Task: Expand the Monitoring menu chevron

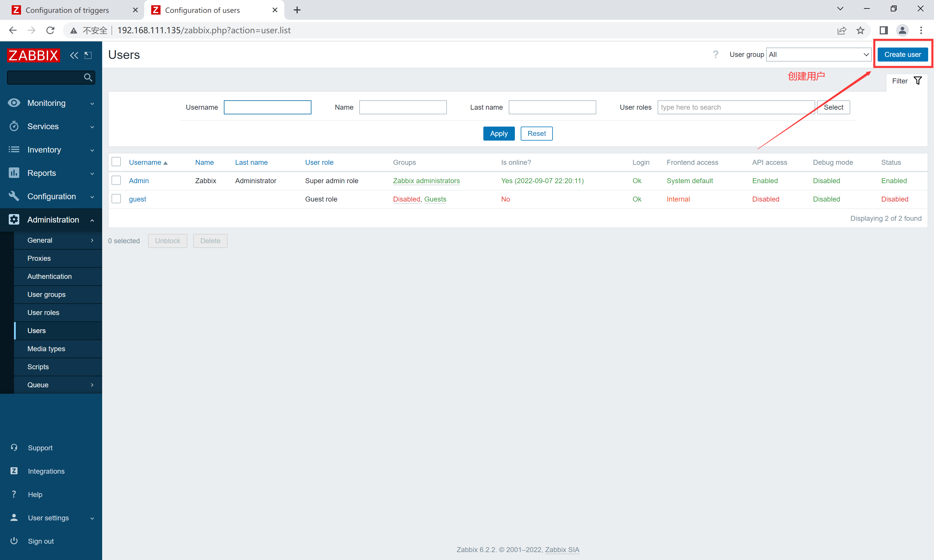Action: click(92, 104)
